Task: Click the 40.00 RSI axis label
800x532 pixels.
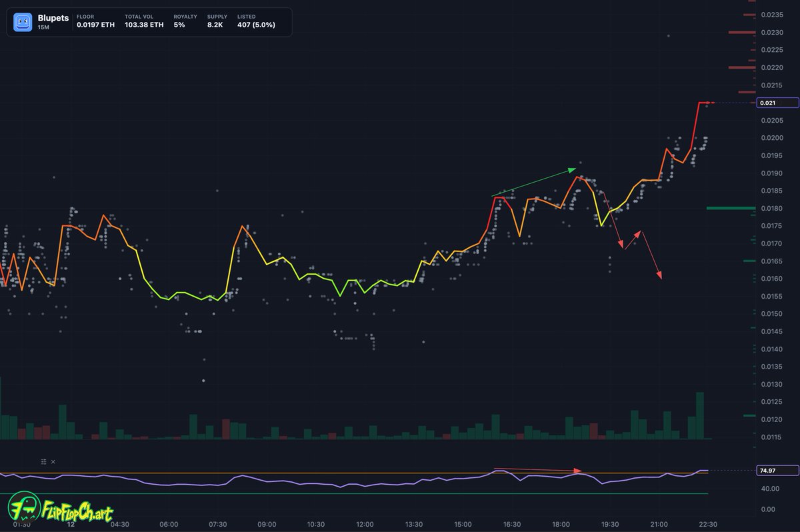Action: coord(769,489)
